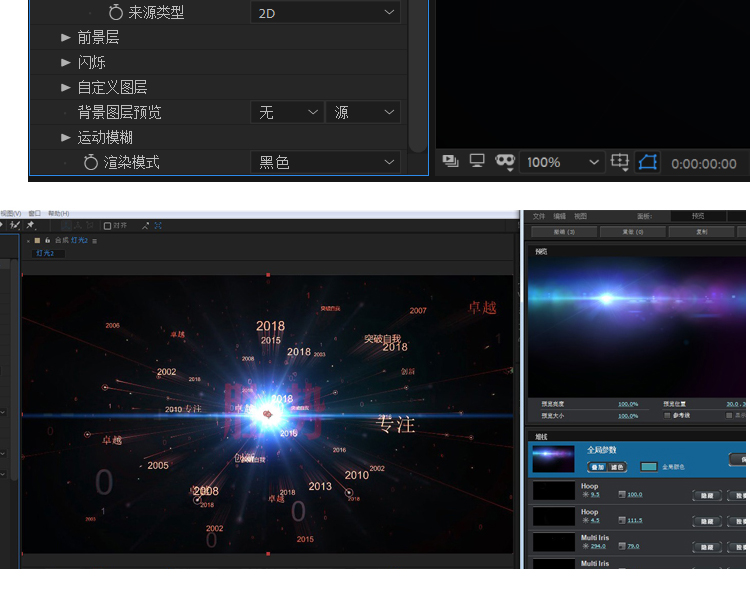Click the 0:00:00:00 timecode

click(704, 164)
